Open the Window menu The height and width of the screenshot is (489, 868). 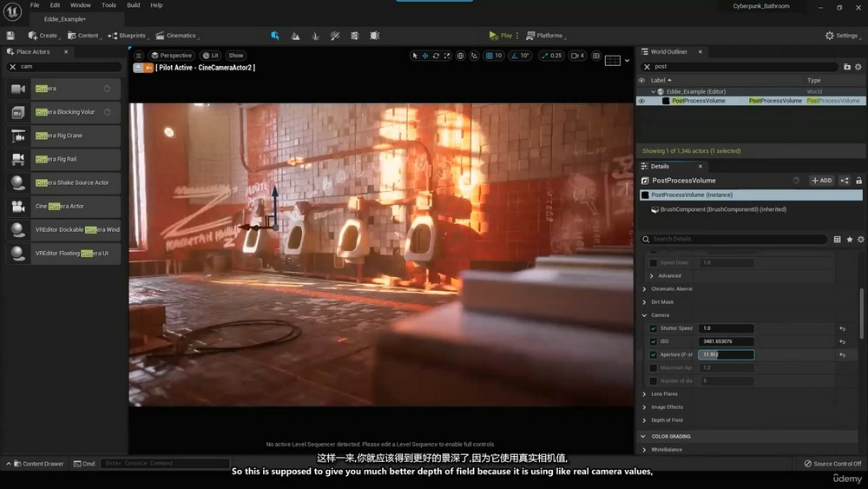point(80,5)
